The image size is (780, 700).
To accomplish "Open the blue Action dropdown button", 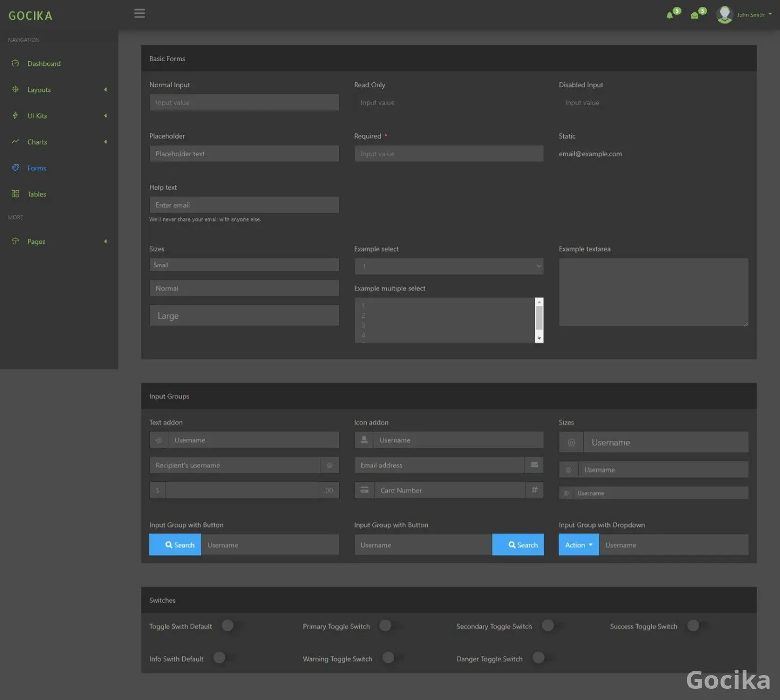I will tap(578, 545).
